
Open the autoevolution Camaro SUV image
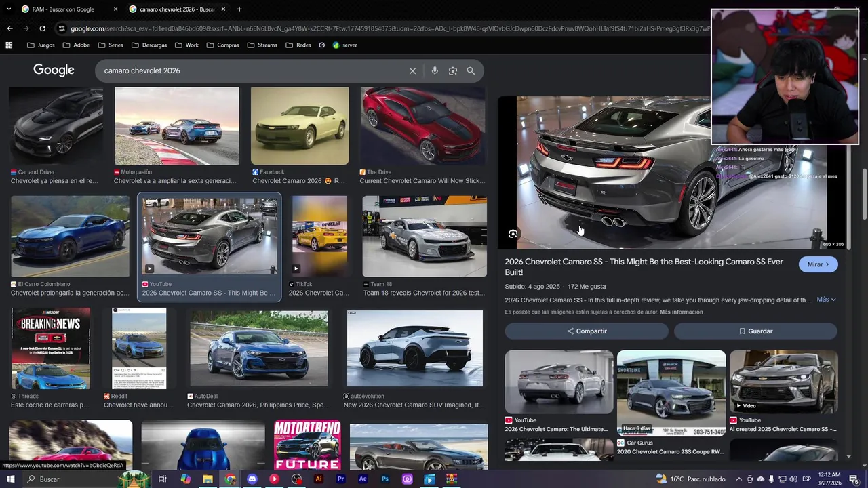(x=415, y=348)
